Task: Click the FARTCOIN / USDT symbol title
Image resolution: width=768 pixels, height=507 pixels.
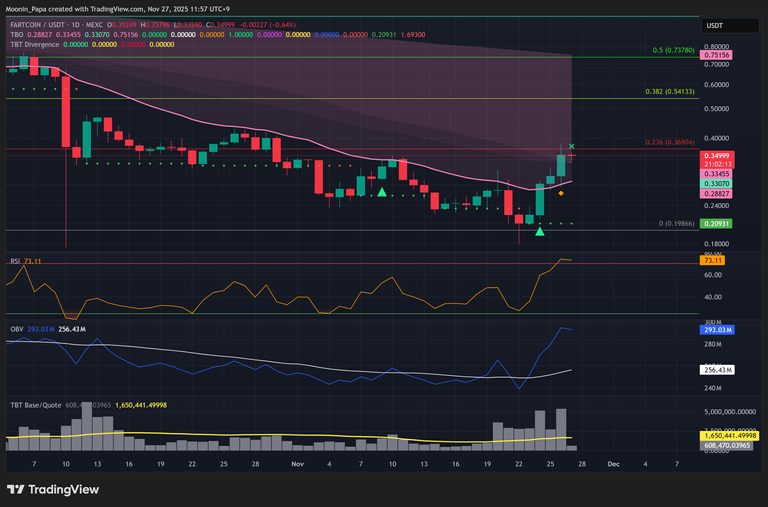Action: [42, 24]
